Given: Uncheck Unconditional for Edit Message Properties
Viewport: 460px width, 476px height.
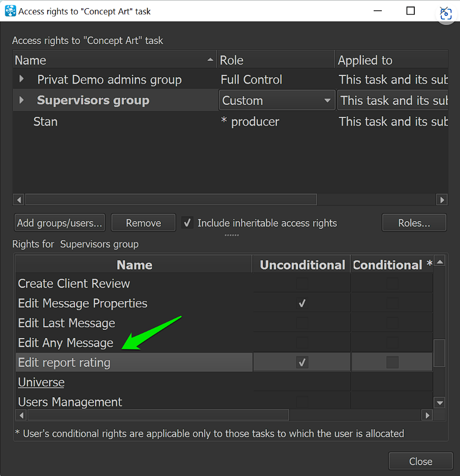Looking at the screenshot, I should (302, 303).
